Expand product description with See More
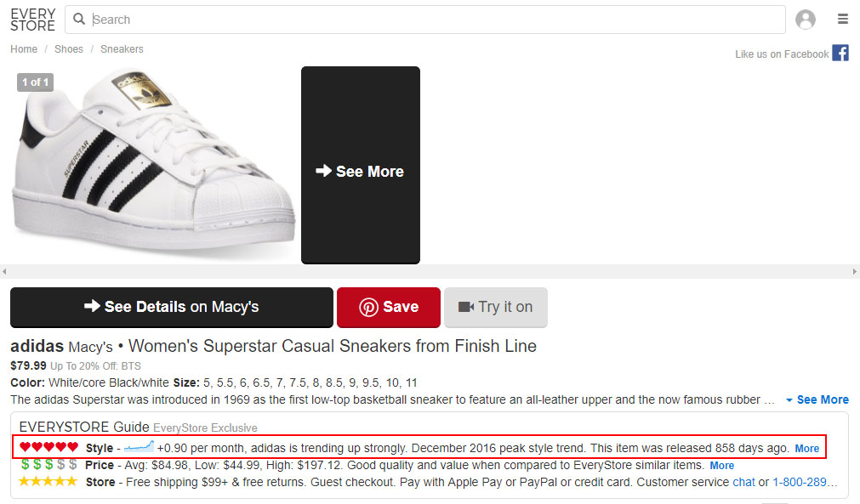 (817, 400)
